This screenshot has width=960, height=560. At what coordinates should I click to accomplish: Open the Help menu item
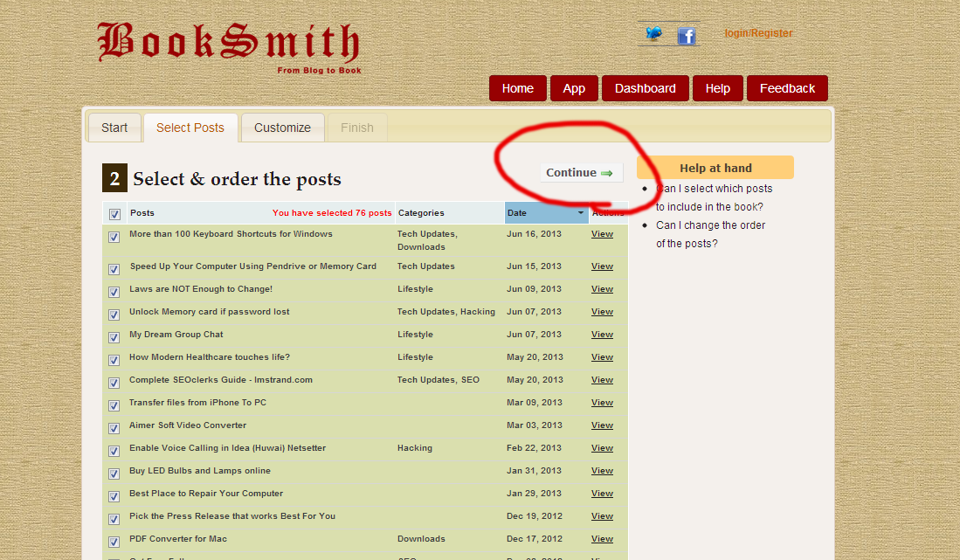[717, 88]
